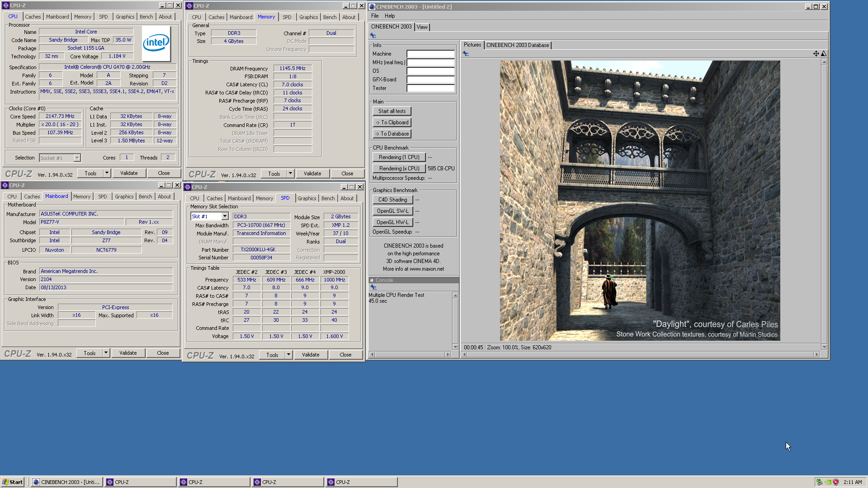
Task: Click the Tester input field
Action: (x=430, y=88)
